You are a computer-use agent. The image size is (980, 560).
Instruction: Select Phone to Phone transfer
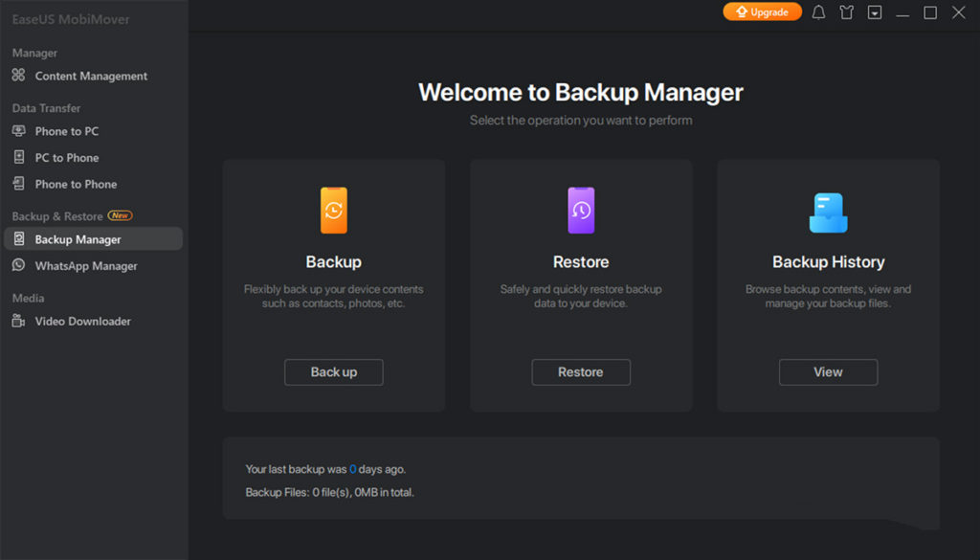coord(92,184)
